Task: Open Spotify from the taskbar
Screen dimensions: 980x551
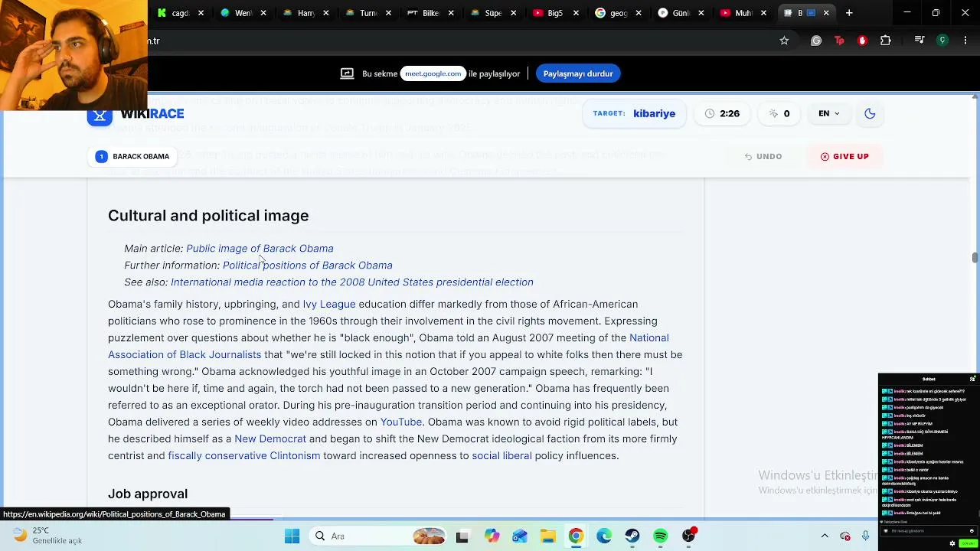Action: click(661, 536)
